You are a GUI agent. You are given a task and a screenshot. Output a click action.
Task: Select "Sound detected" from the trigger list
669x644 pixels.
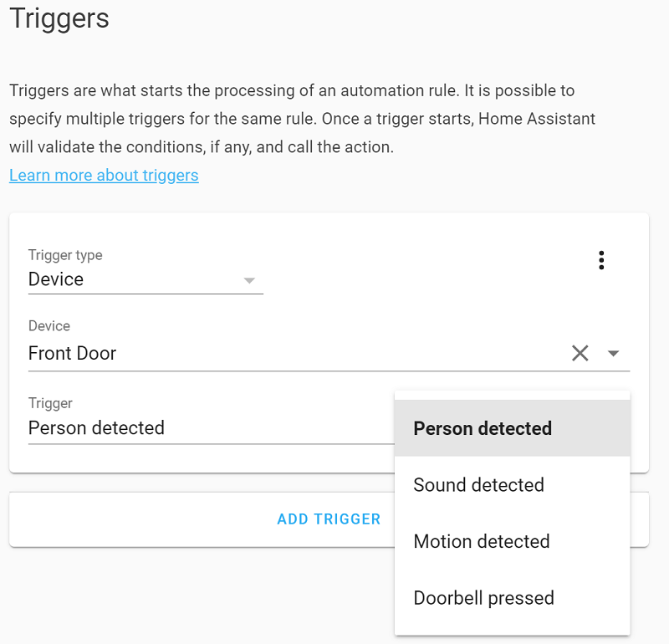(x=478, y=484)
